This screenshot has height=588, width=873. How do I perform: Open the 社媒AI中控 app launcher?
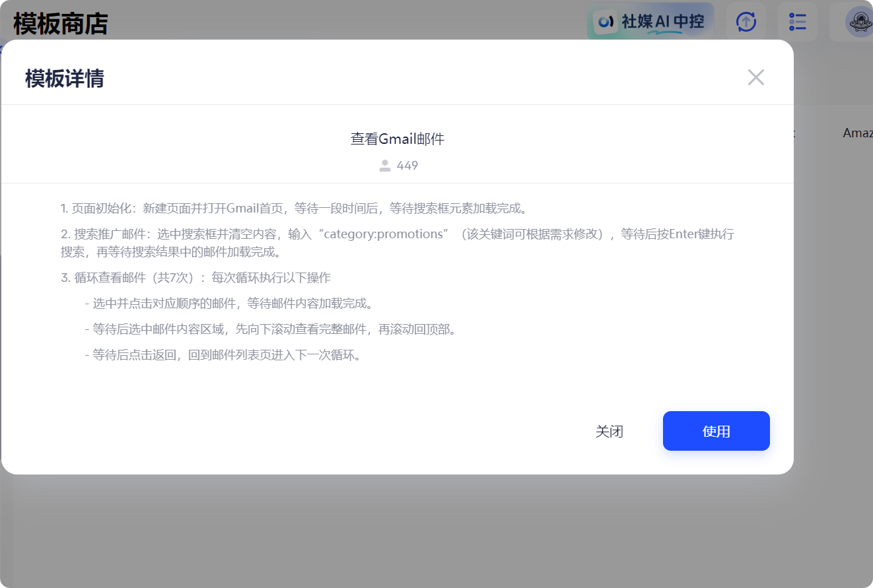click(x=650, y=21)
